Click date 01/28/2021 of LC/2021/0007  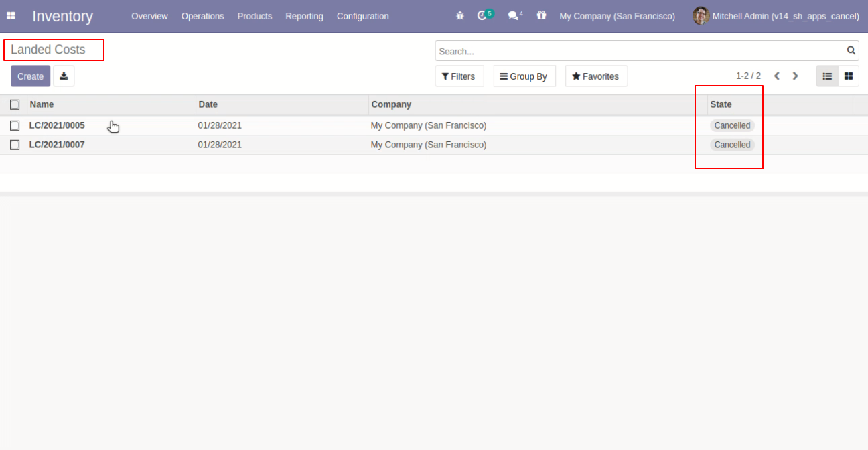tap(220, 145)
